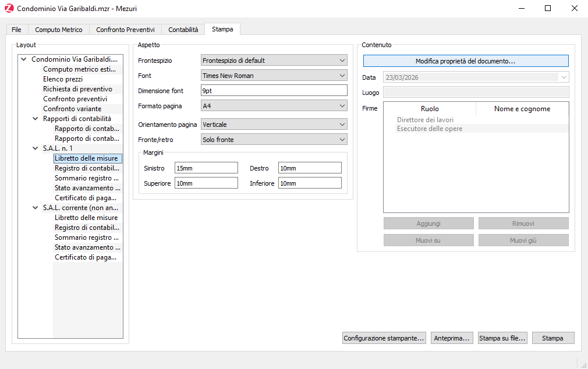Switch to the Computo Metrico tab

[x=58, y=30]
